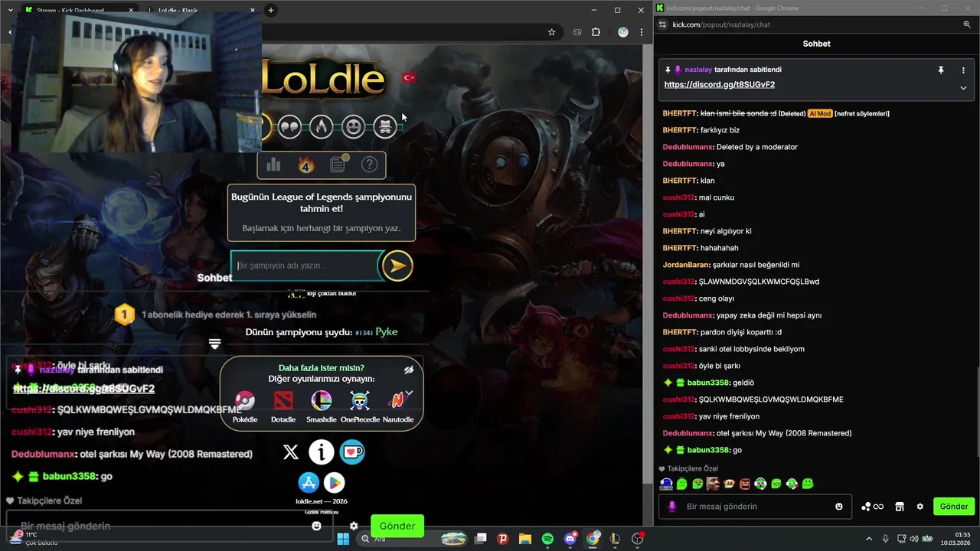Open the Ko-fi coffee cup link
Screen dimensions: 980x551
(352, 452)
